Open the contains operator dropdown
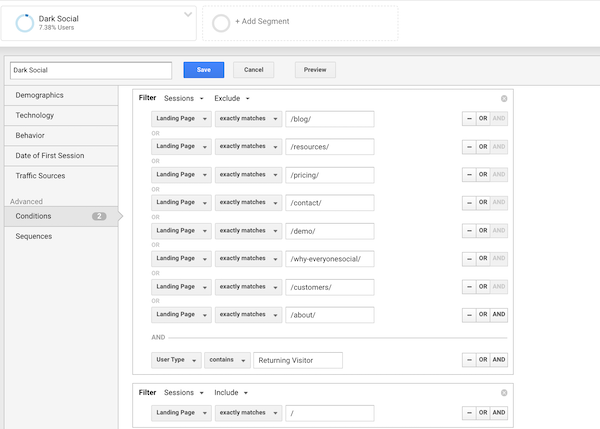Viewport: 600px width, 429px height. coord(227,360)
